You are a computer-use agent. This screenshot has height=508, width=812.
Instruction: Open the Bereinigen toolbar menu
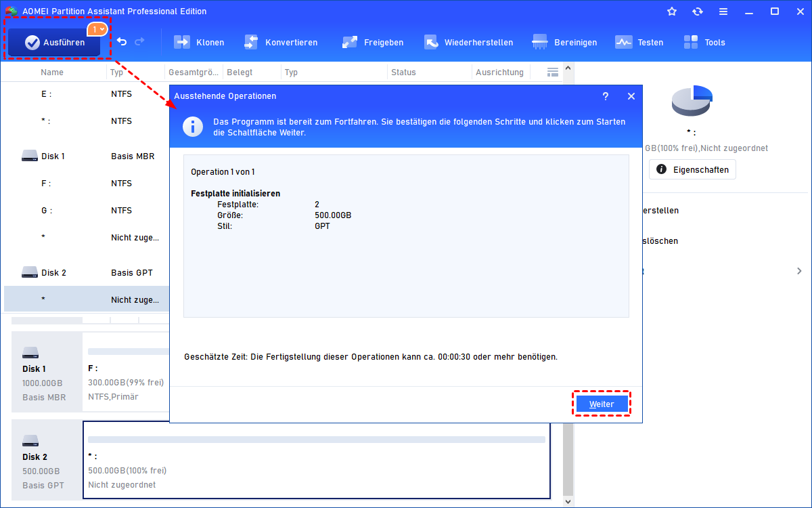pos(565,42)
